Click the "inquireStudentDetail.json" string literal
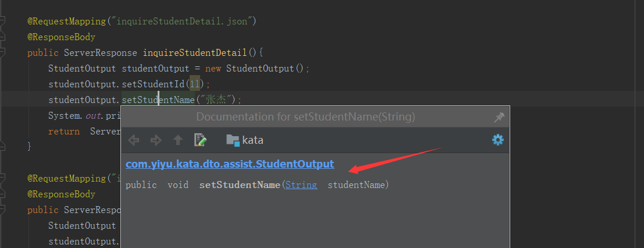 [x=182, y=22]
